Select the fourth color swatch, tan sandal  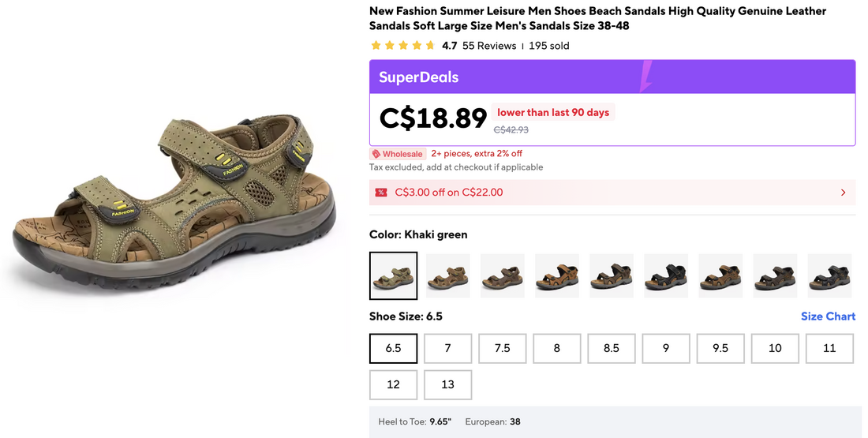557,275
